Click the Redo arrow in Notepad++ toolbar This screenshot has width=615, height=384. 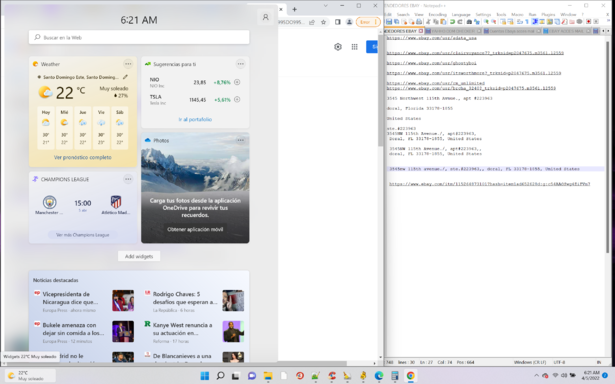(x=460, y=22)
